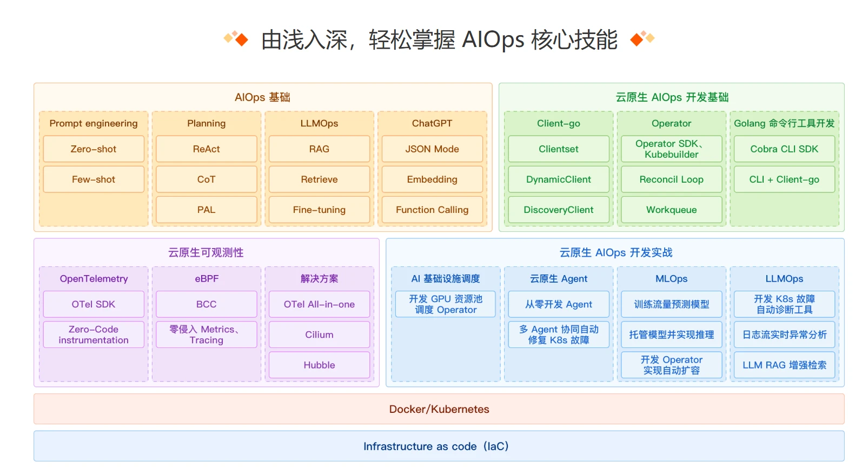Image resolution: width=868 pixels, height=475 pixels.
Task: Click the Retrieve box
Action: pos(320,179)
